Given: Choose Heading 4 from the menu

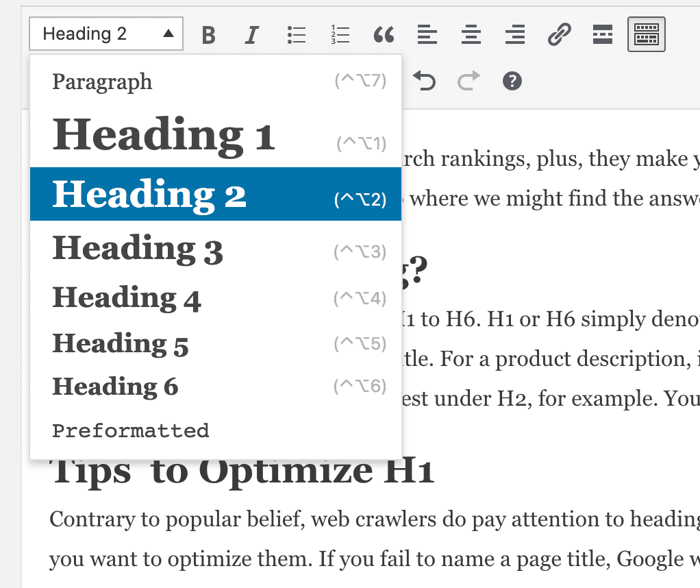Looking at the screenshot, I should (x=126, y=297).
